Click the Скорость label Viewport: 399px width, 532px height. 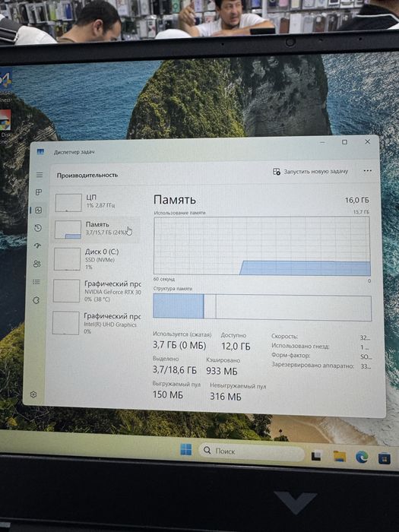point(285,336)
